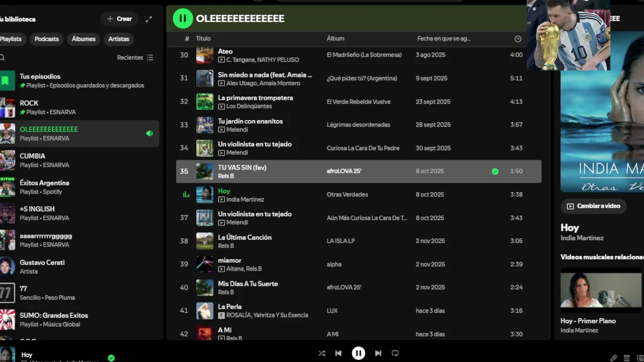
Task: Click the now playing Hoy thumbnail in the bottom bar
Action: [x=7, y=354]
